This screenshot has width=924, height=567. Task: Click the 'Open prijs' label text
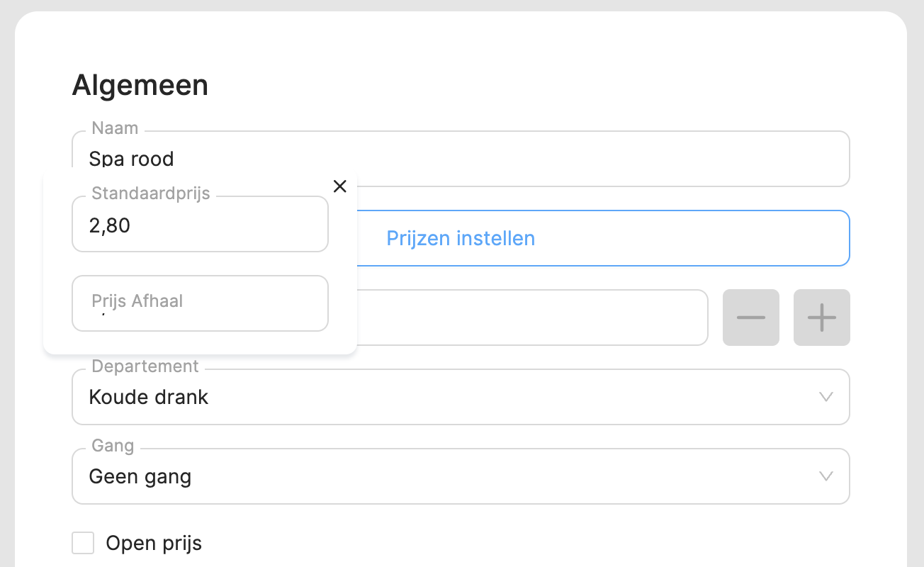click(x=154, y=544)
